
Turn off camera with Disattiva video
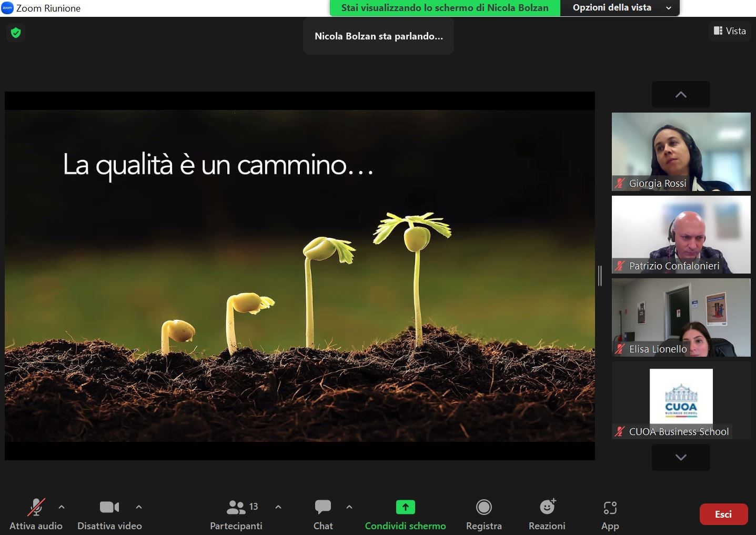point(109,514)
